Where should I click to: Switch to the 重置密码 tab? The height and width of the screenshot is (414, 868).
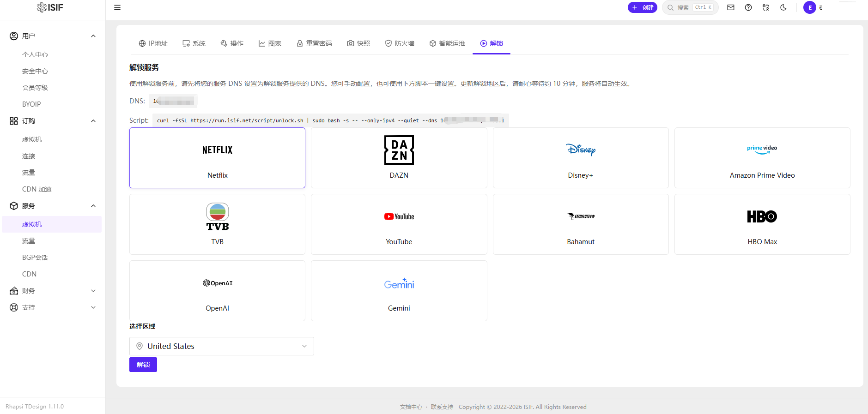click(314, 43)
